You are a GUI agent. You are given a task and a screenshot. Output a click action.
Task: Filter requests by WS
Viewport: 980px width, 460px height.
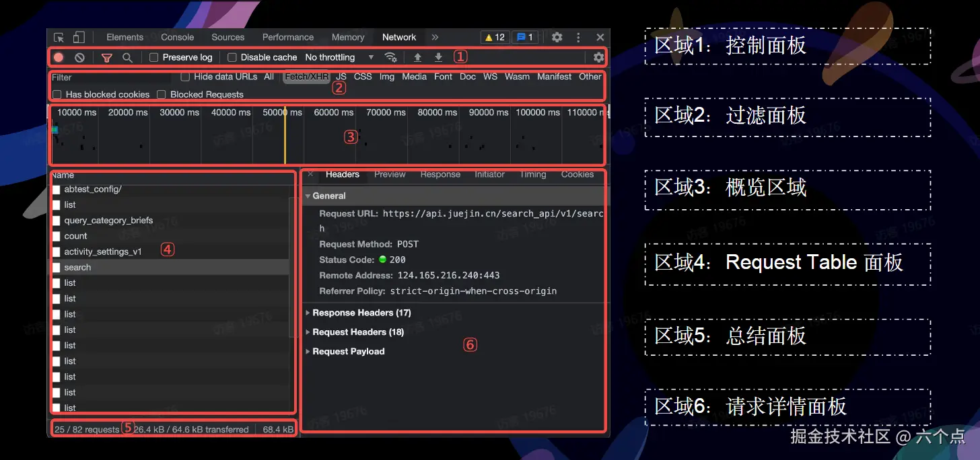[491, 77]
